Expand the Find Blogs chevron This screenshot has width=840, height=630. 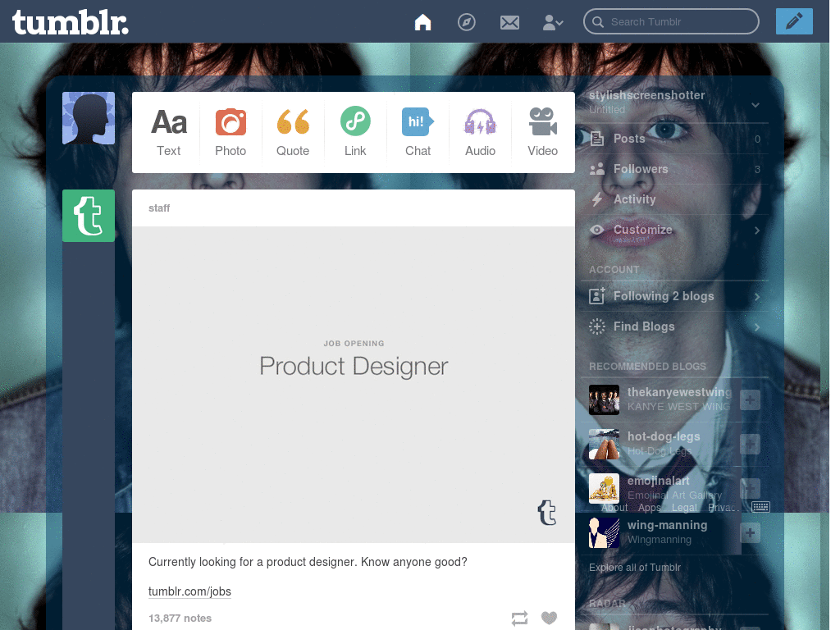pos(757,326)
